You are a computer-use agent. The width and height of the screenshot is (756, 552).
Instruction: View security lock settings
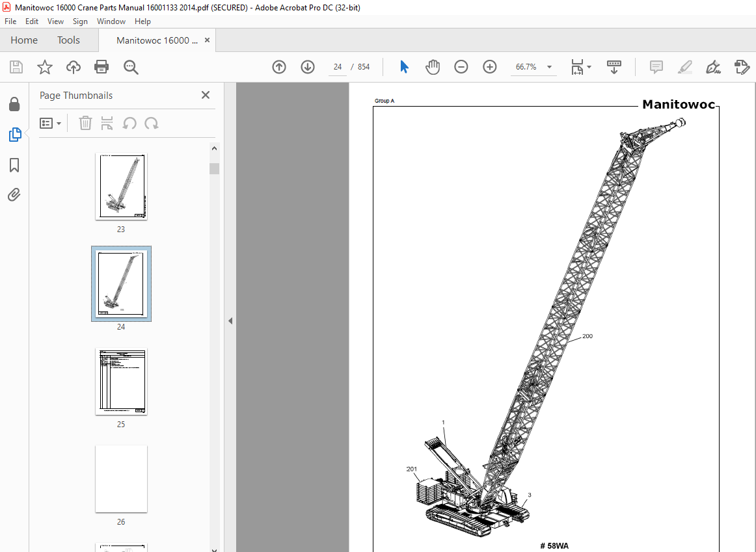14,104
